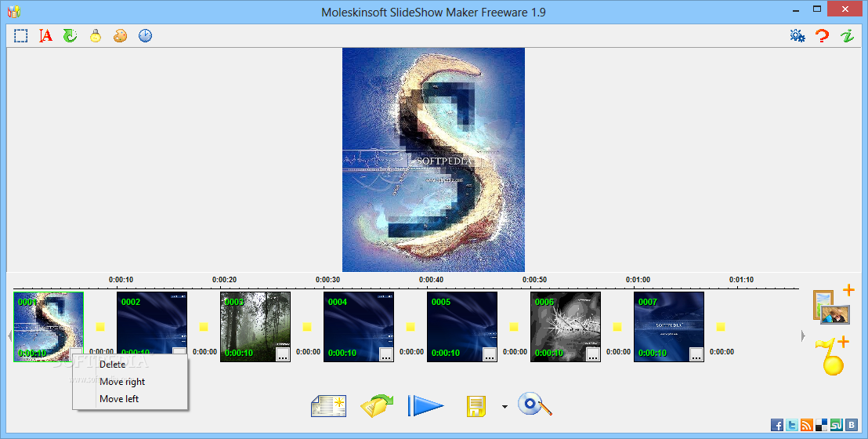Viewport: 868px width, 439px height.
Task: Create a new slideshow project
Action: [329, 406]
